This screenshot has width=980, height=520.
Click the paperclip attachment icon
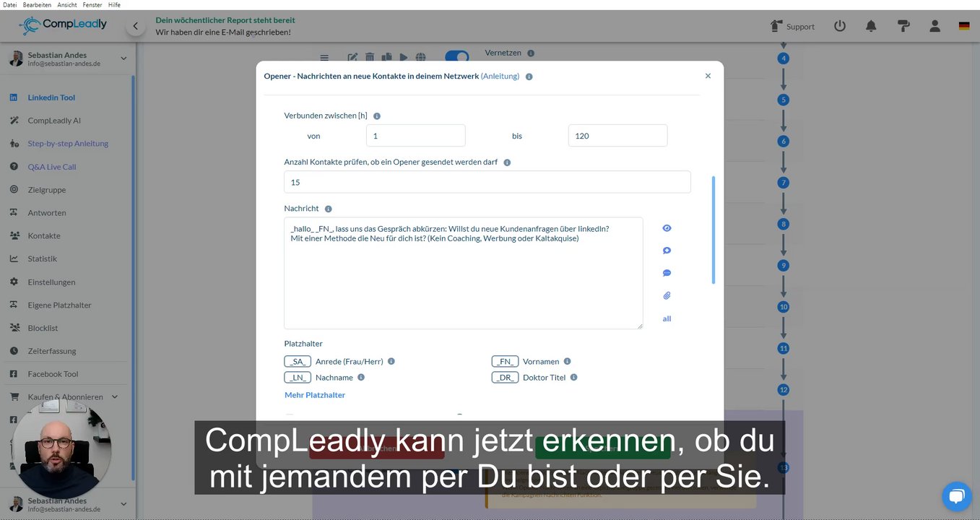[x=667, y=295]
